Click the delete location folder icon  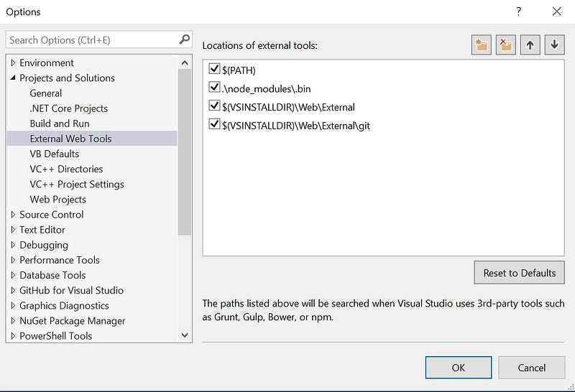pyautogui.click(x=506, y=45)
